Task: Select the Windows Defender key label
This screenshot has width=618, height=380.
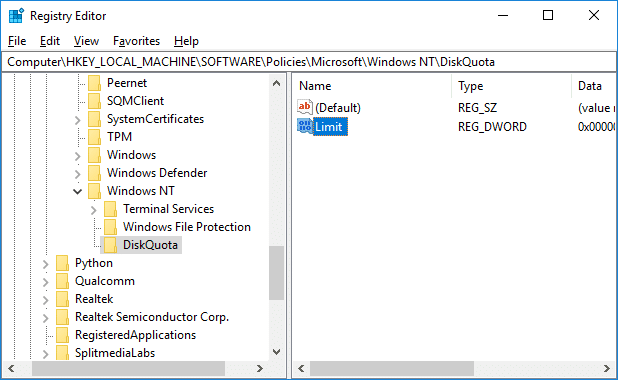Action: pyautogui.click(x=157, y=173)
